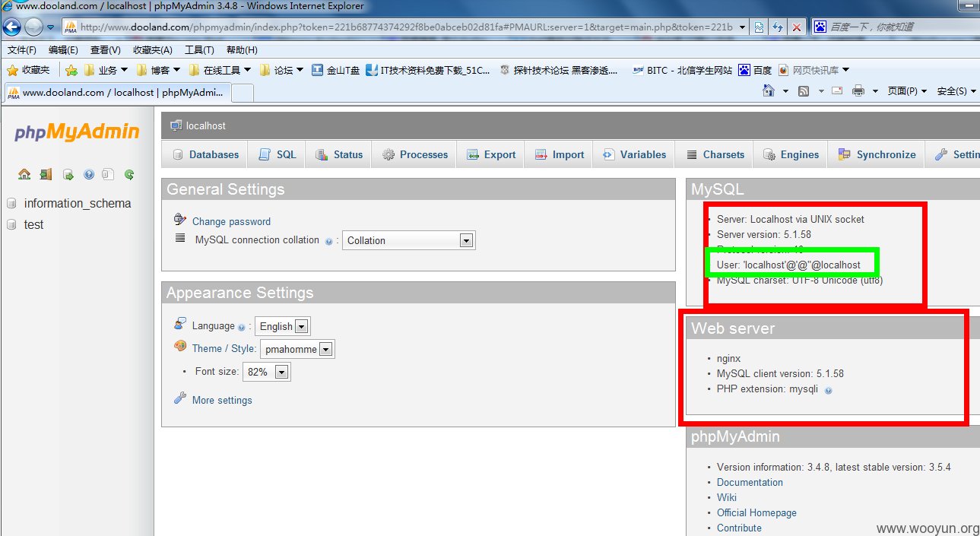Click the help icon beside MySQL connection collation
Screen dimensions: 980x536
(x=328, y=241)
